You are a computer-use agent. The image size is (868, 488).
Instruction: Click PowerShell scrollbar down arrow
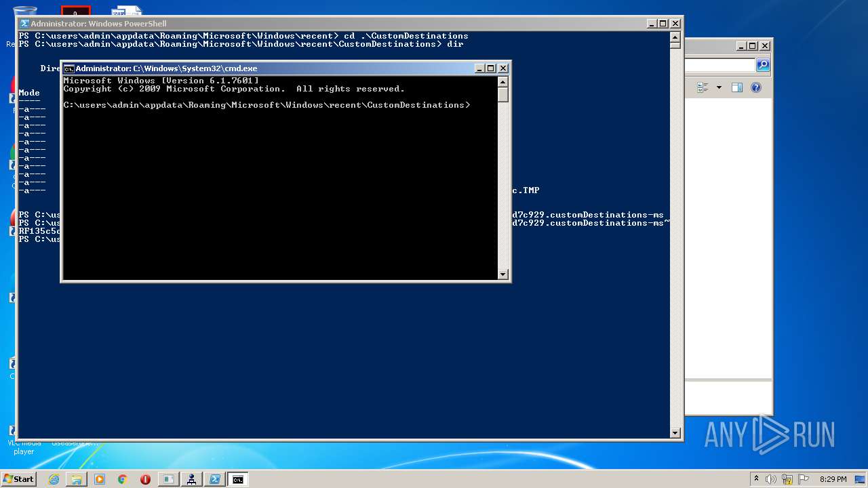(675, 432)
